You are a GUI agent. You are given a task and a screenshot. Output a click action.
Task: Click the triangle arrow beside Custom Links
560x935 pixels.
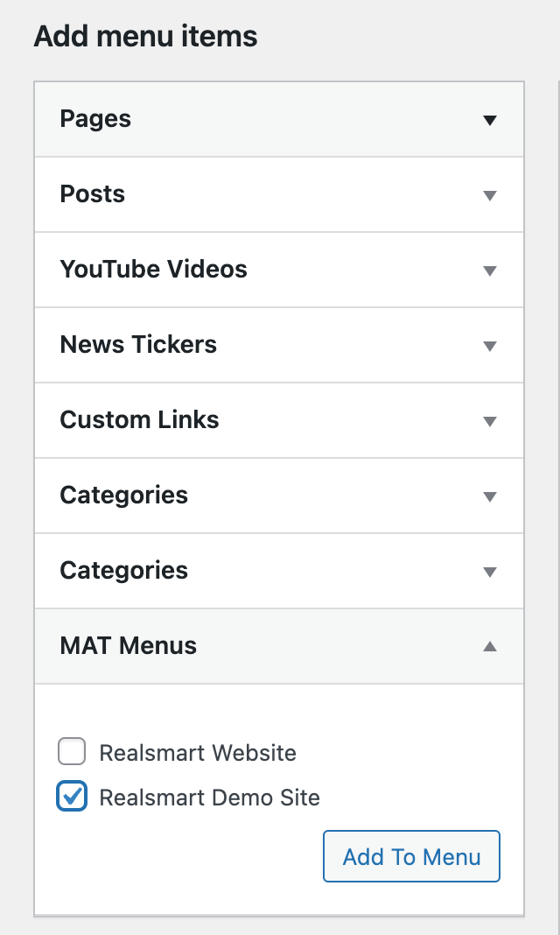coord(490,421)
